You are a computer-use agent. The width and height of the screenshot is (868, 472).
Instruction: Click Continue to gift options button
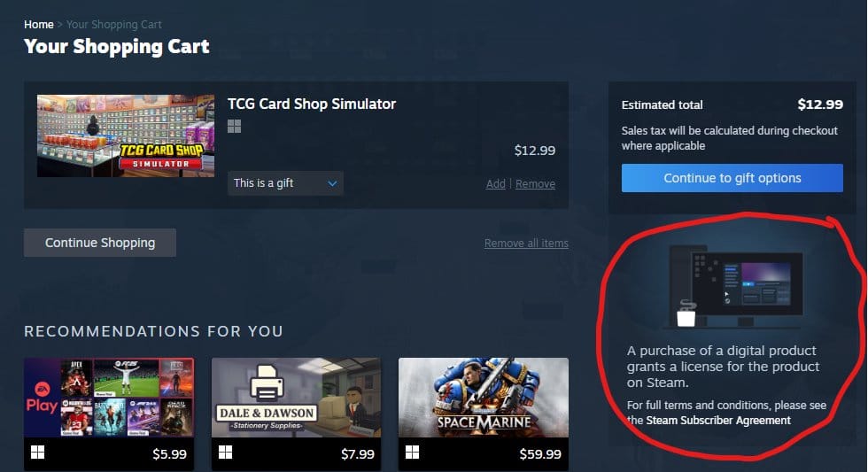click(x=732, y=178)
